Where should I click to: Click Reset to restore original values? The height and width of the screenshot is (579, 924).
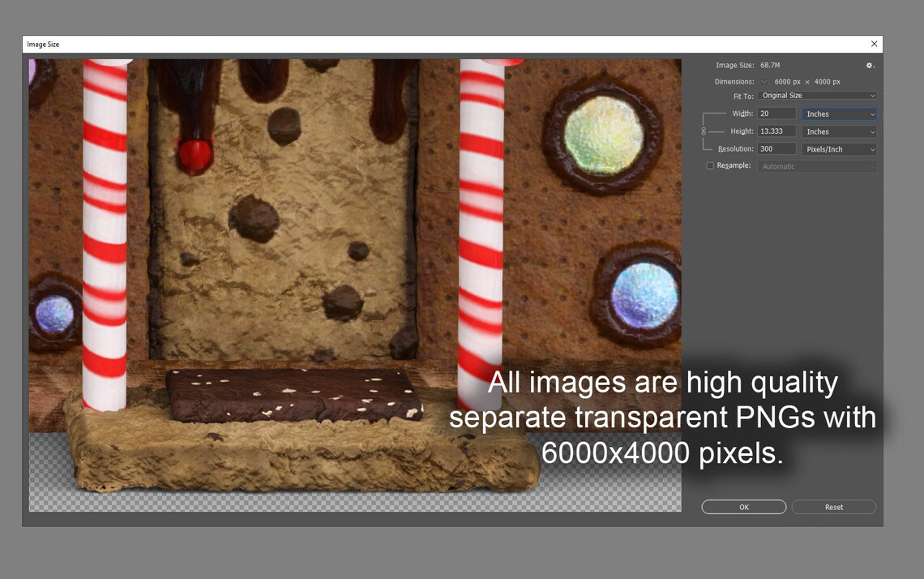pos(833,507)
